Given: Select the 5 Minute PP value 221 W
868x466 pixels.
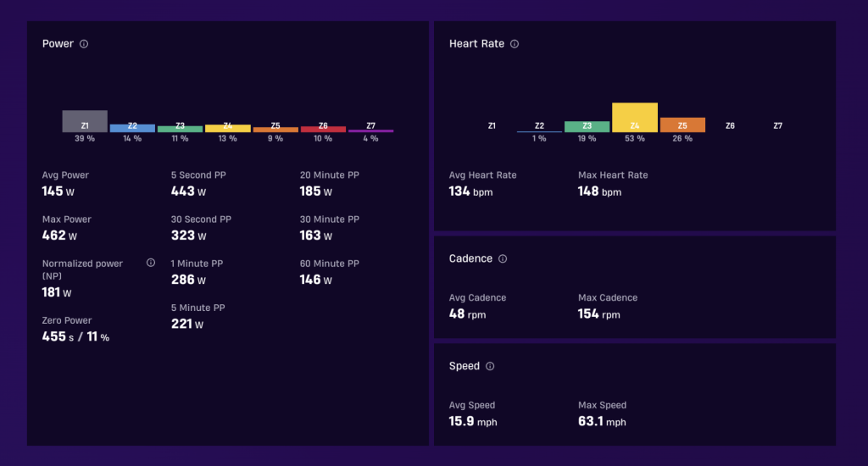Looking at the screenshot, I should click(x=187, y=325).
